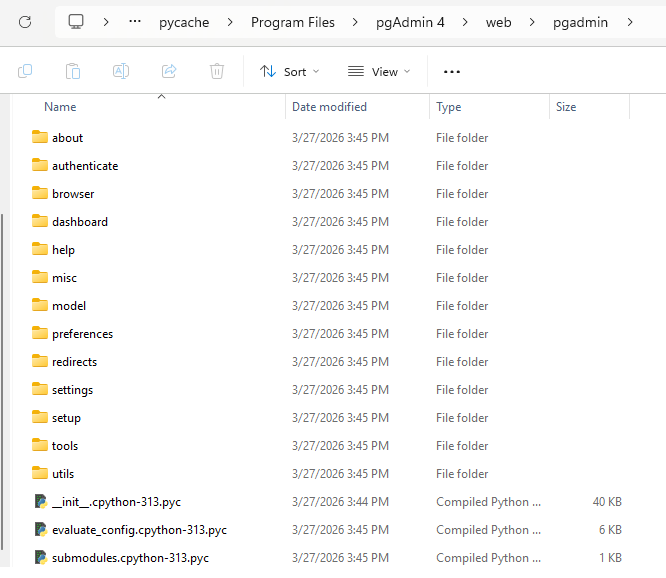Select the authenticate folder icon
The width and height of the screenshot is (666, 578).
point(40,165)
